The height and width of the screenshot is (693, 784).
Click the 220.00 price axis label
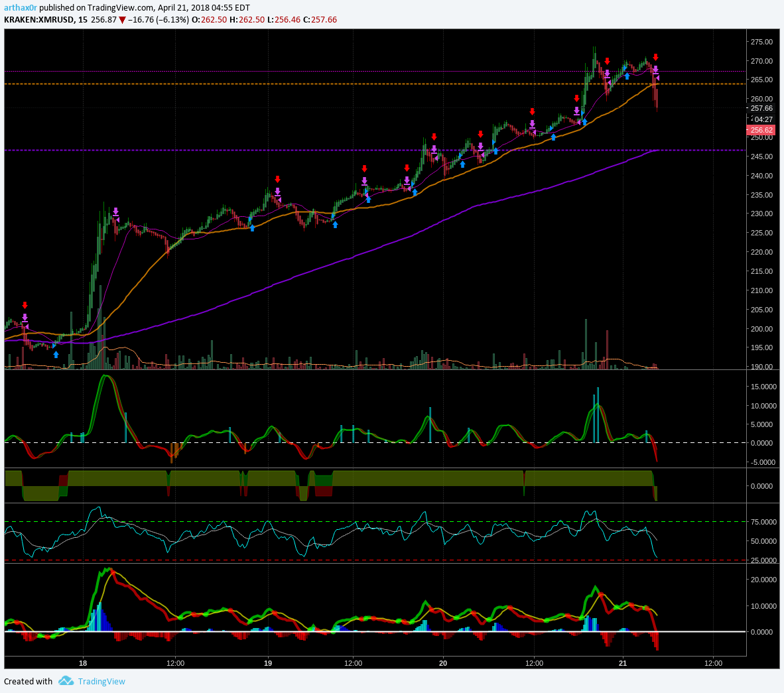point(762,252)
